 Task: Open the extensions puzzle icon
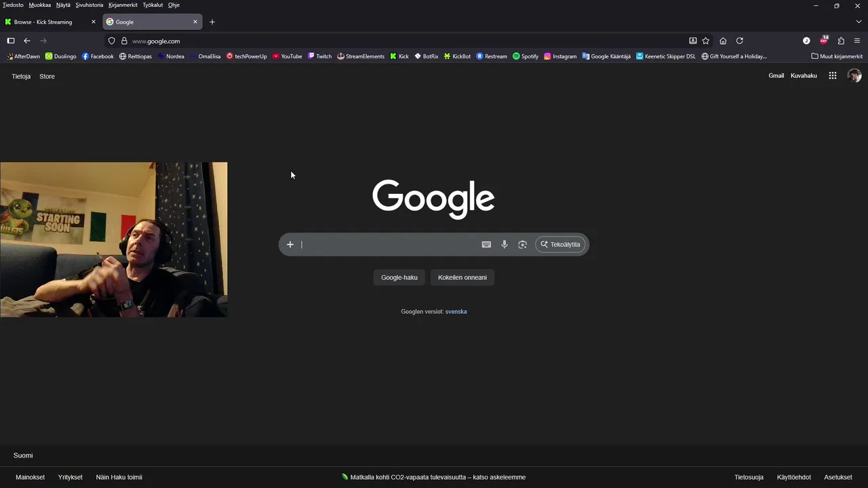click(x=841, y=41)
